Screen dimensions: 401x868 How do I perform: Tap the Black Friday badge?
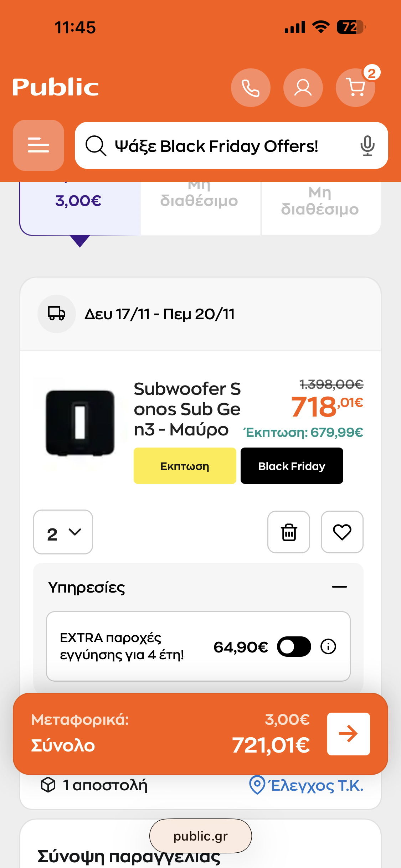tap(292, 466)
